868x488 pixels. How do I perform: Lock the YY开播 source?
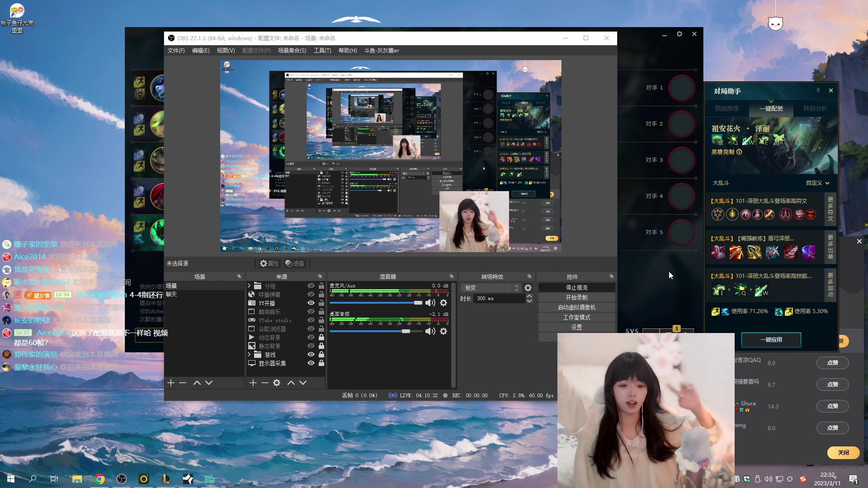point(321,303)
